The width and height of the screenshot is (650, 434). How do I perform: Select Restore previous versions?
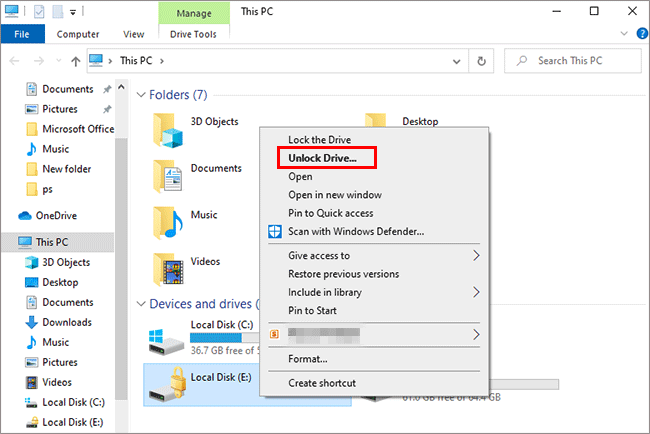[x=344, y=274]
